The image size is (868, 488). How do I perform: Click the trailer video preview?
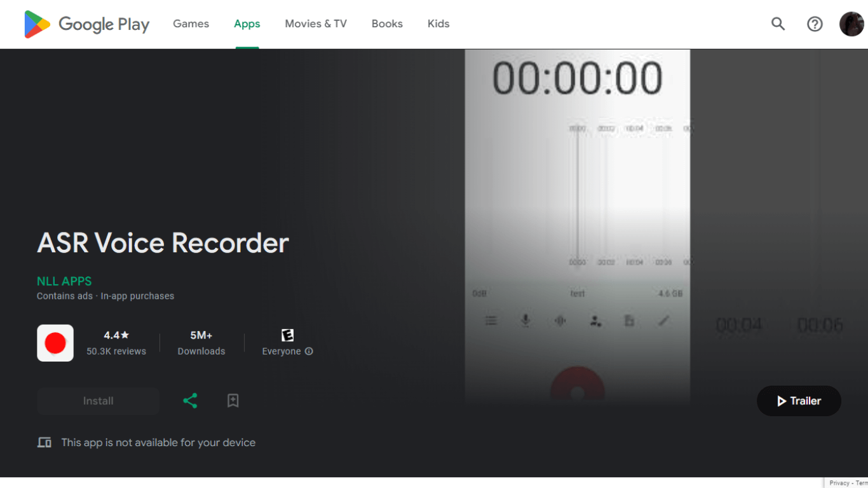[577, 226]
